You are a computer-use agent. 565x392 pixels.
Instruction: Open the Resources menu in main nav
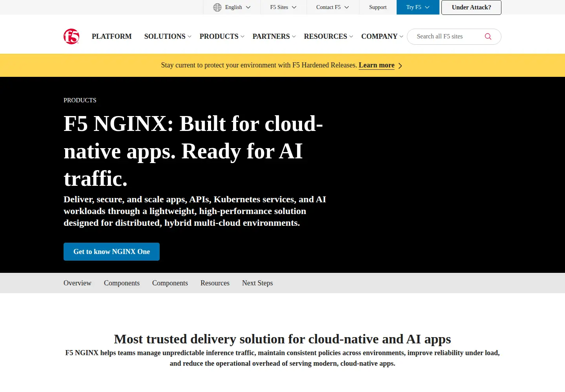point(329,36)
